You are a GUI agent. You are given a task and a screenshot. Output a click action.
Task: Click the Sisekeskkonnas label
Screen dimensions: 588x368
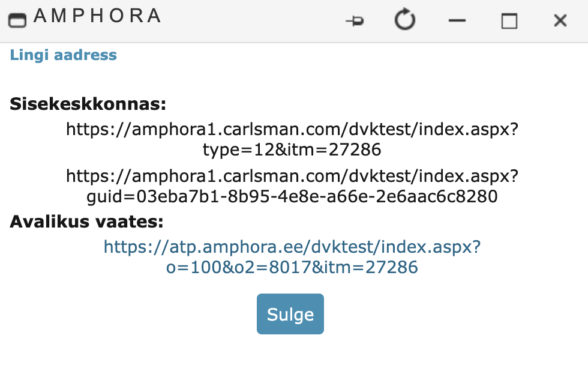click(88, 104)
